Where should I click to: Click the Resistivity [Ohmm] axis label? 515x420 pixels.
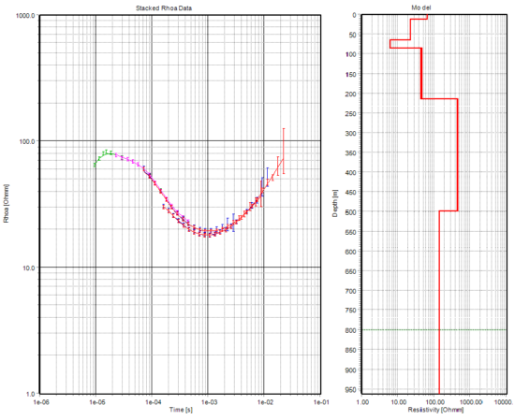click(435, 410)
